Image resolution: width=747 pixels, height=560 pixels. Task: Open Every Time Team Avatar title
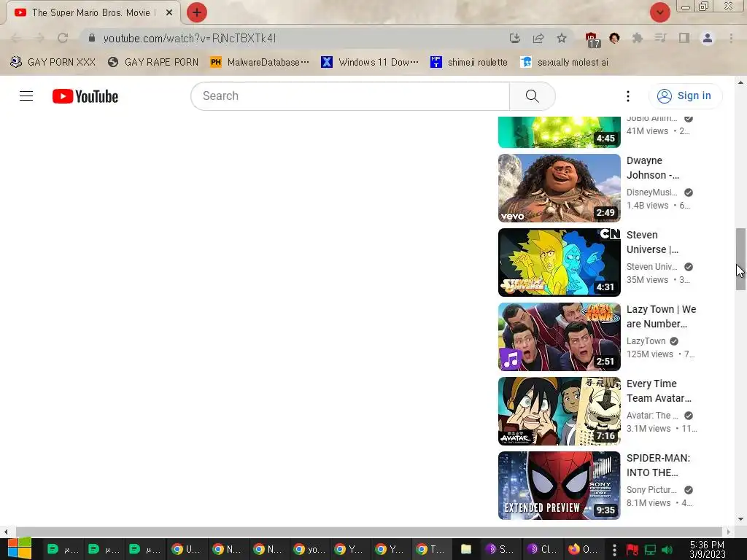[x=659, y=391]
